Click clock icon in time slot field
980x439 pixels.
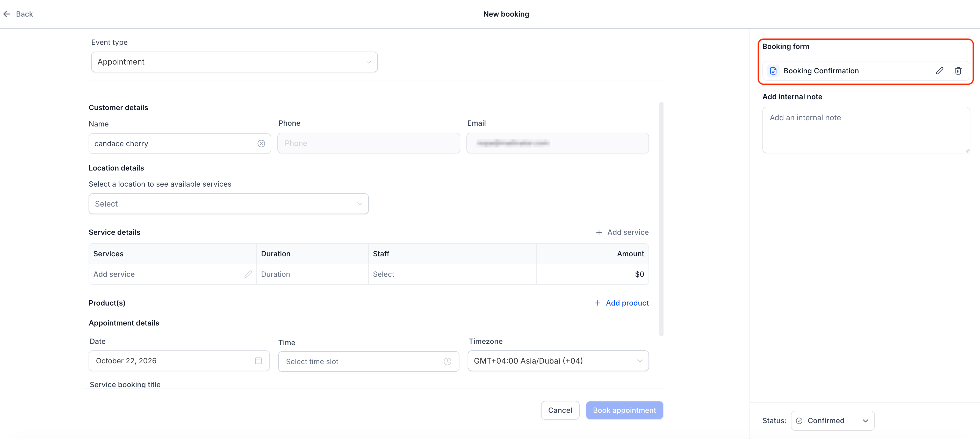(447, 361)
